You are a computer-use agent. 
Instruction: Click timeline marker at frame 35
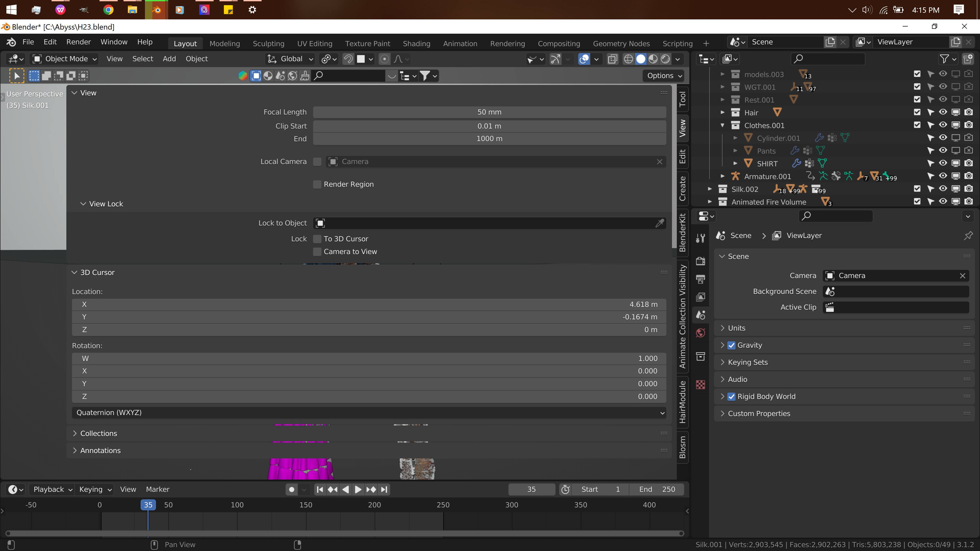coord(148,505)
